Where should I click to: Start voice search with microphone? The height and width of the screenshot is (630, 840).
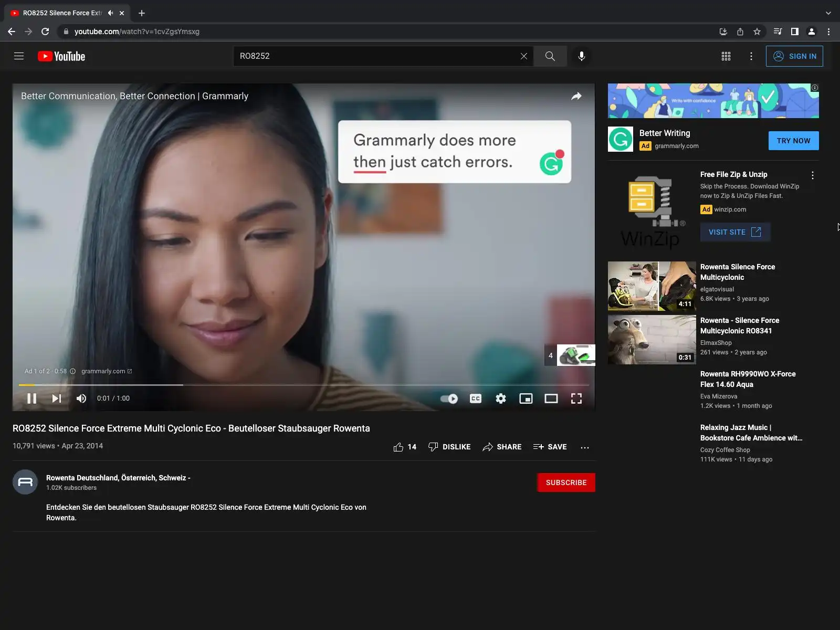pyautogui.click(x=581, y=56)
